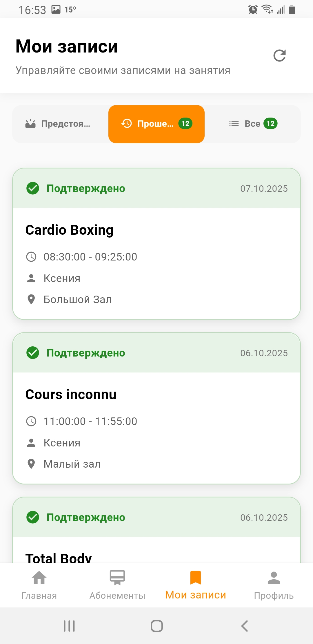Screen dimensions: 313x644
Task: Tap the 07.10.2025 date label
Action: (264, 189)
